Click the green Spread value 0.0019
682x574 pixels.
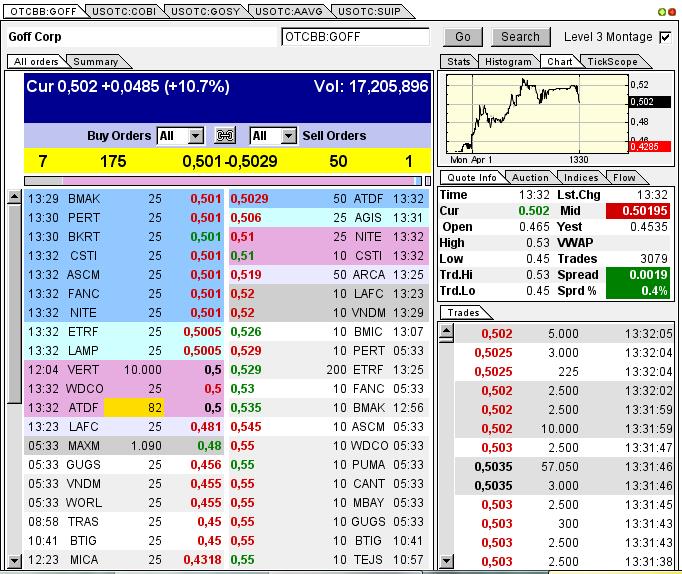638,275
